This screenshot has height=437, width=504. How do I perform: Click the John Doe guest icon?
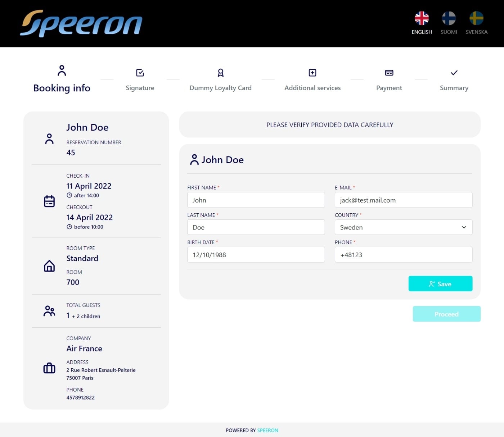(x=194, y=159)
